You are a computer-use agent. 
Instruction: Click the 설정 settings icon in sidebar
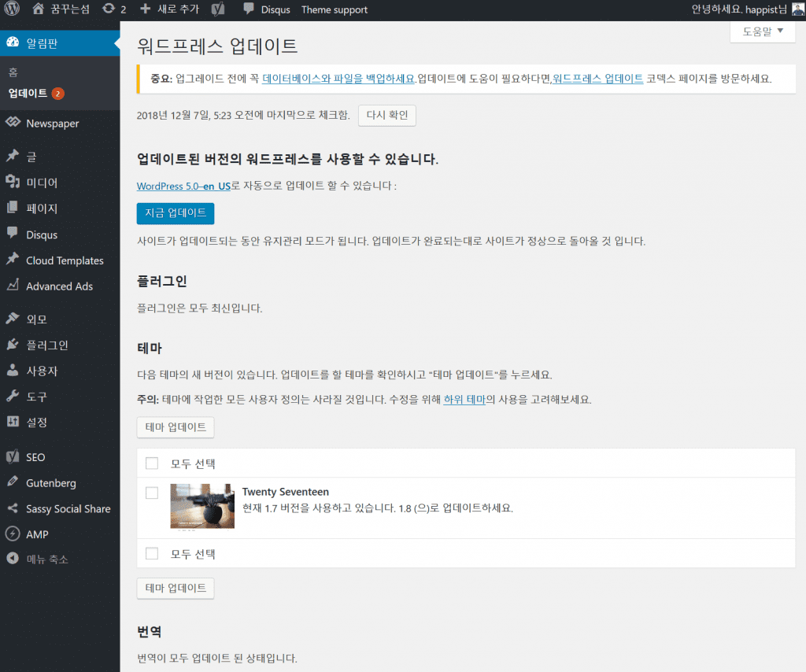[x=13, y=422]
